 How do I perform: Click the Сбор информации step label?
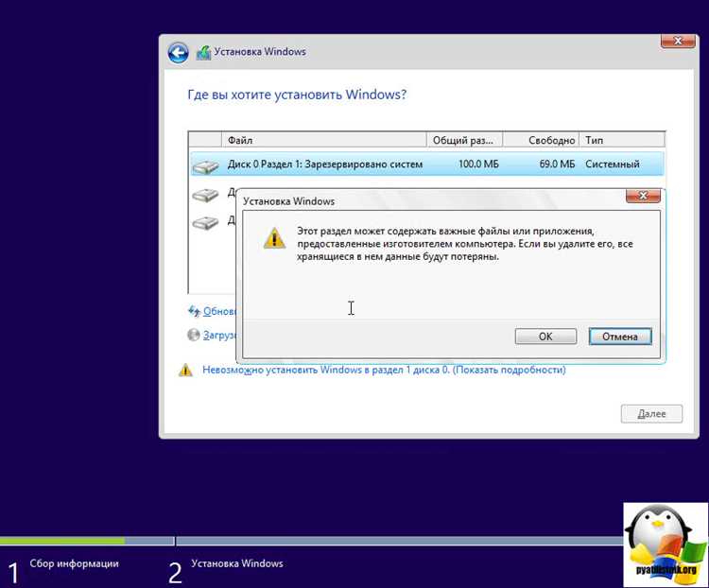(74, 563)
